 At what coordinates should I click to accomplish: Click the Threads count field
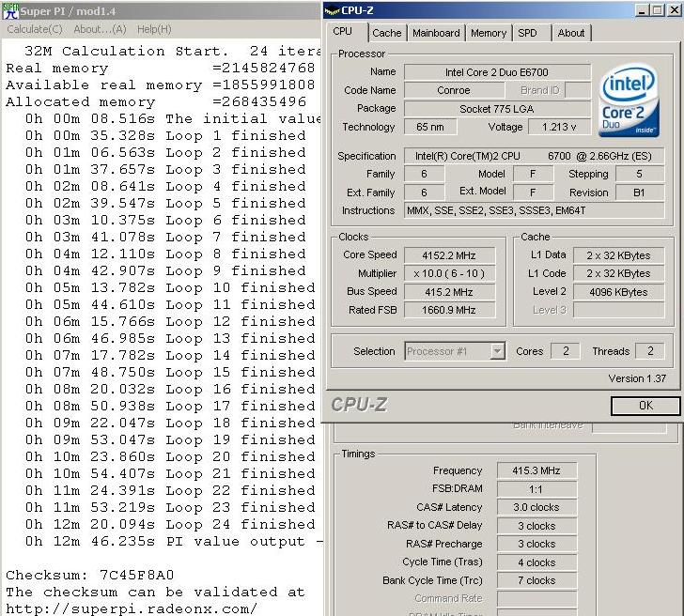pos(650,351)
